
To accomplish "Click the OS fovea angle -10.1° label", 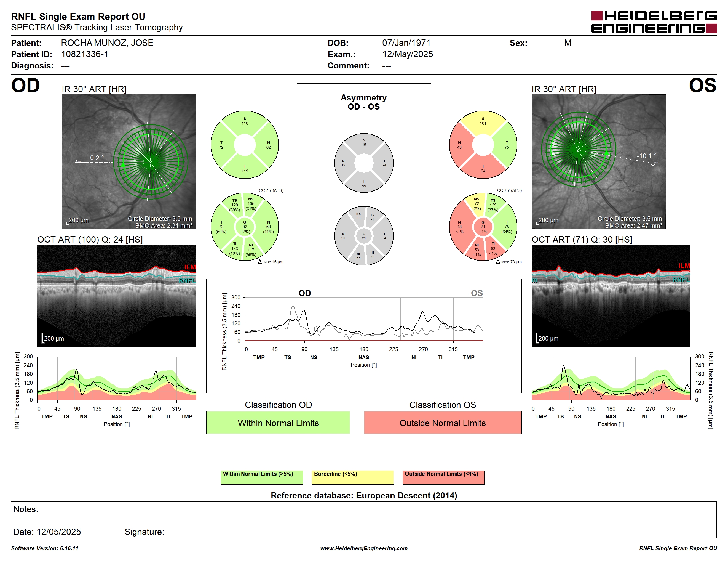I will pos(647,156).
